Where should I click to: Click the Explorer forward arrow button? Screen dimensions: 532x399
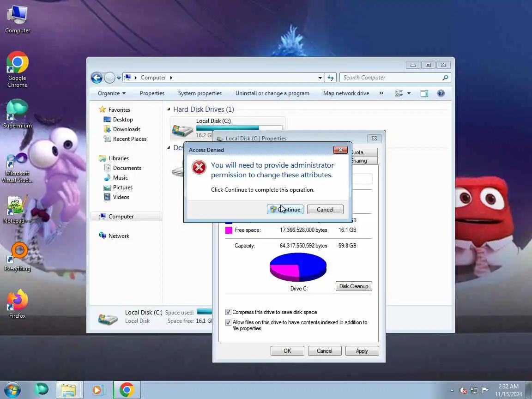tap(109, 78)
